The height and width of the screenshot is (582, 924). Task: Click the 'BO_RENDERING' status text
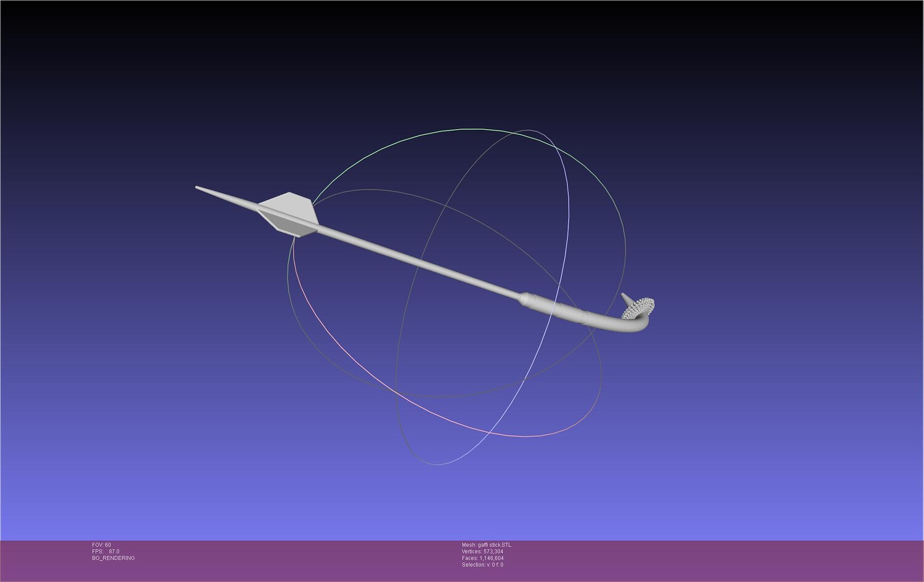pyautogui.click(x=113, y=558)
